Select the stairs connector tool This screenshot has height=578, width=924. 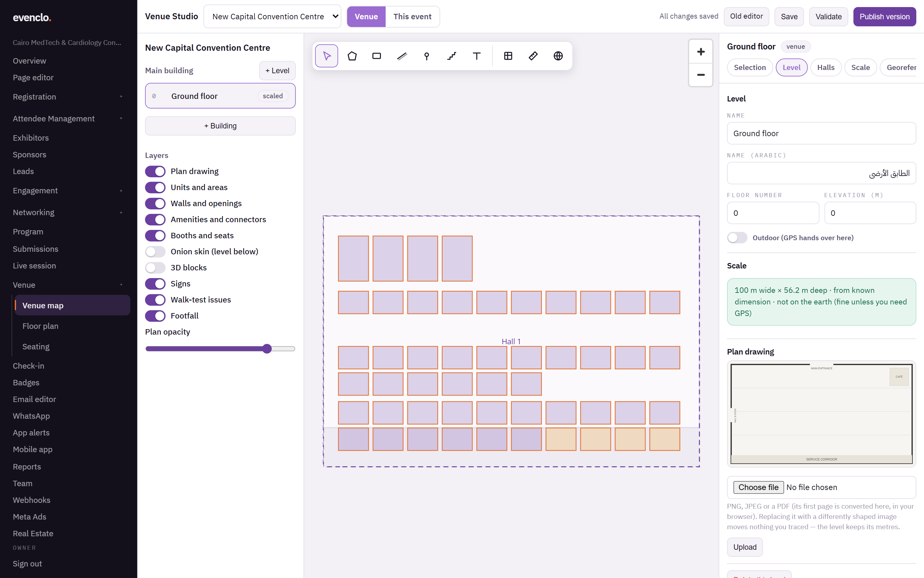coord(452,56)
